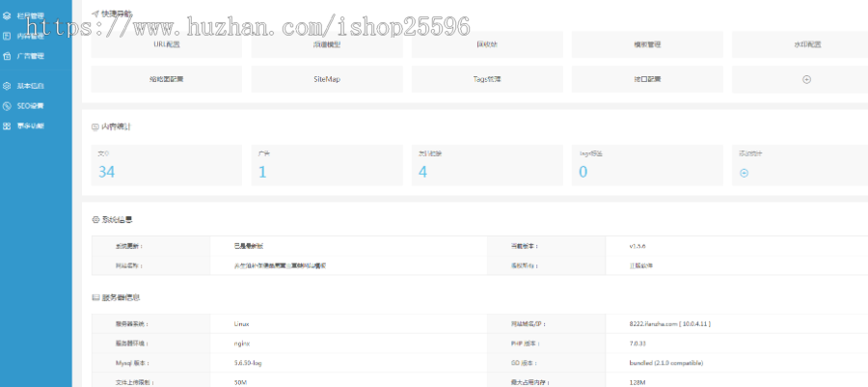The width and height of the screenshot is (868, 387).
Task: Open the Tags管理 shortcut
Action: (487, 79)
